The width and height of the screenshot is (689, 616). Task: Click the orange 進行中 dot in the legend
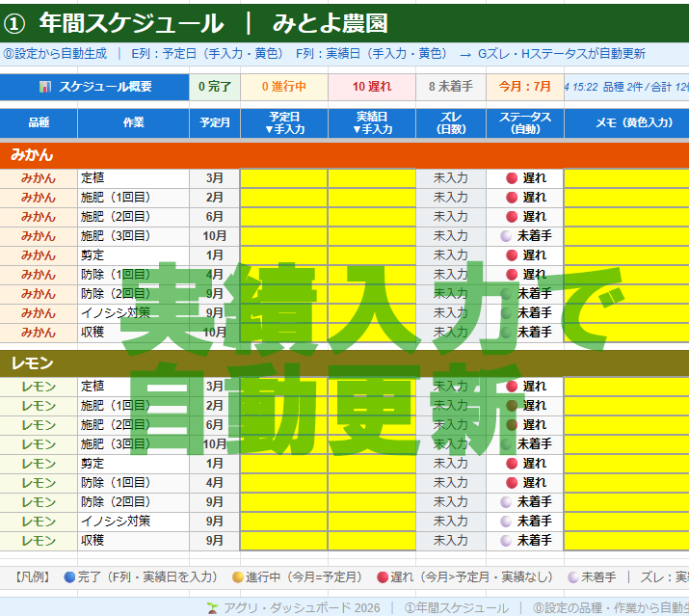(x=238, y=577)
